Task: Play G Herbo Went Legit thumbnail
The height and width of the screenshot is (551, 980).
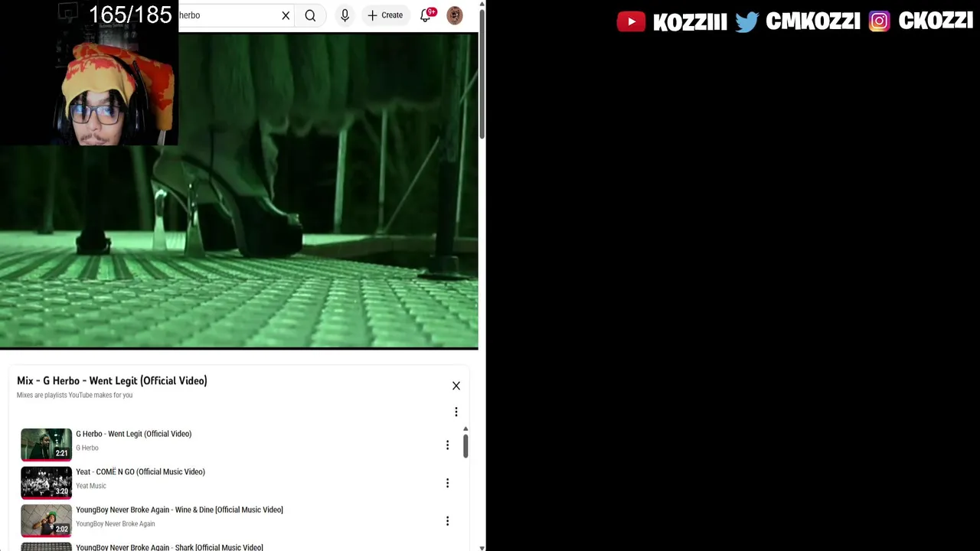Action: tap(46, 444)
